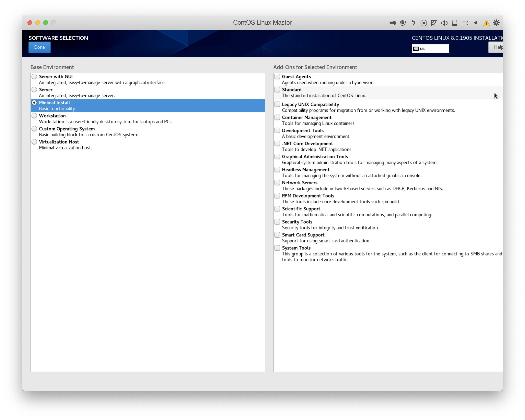
Task: Open the CPU chip status icon
Action: pyautogui.click(x=403, y=23)
